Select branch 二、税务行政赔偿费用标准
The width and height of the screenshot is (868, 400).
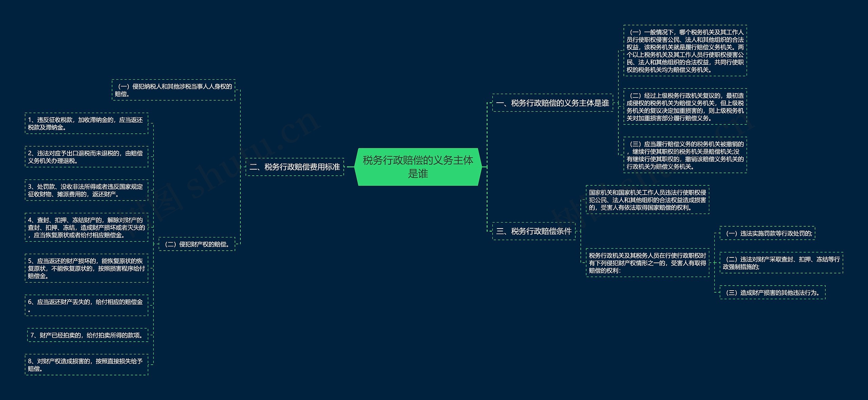pos(295,167)
